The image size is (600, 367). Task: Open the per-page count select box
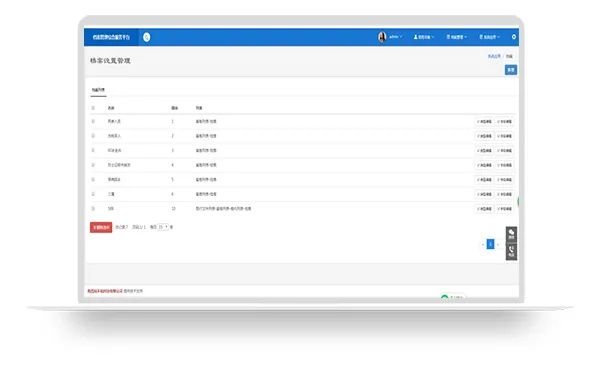pyautogui.click(x=163, y=227)
